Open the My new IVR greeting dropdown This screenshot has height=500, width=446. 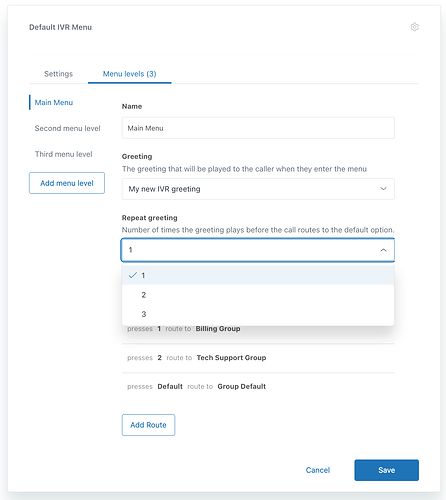(258, 189)
